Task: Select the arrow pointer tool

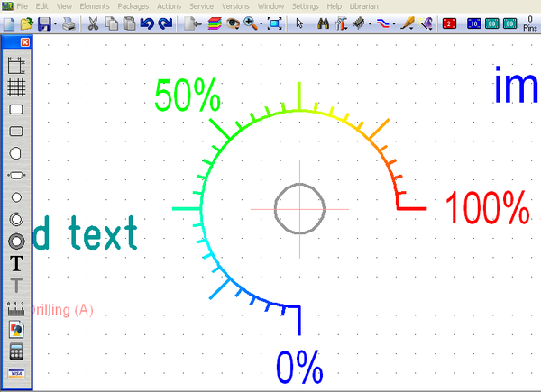Action: [301, 23]
